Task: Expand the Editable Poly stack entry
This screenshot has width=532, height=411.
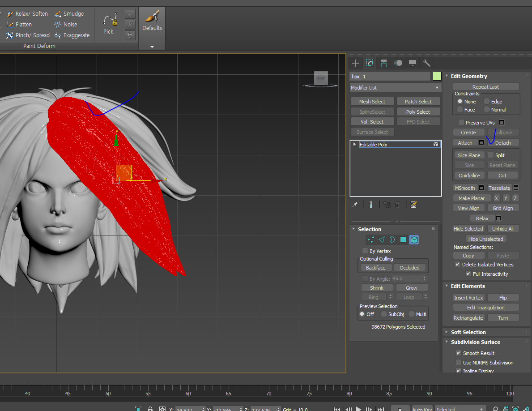Action: coord(355,145)
